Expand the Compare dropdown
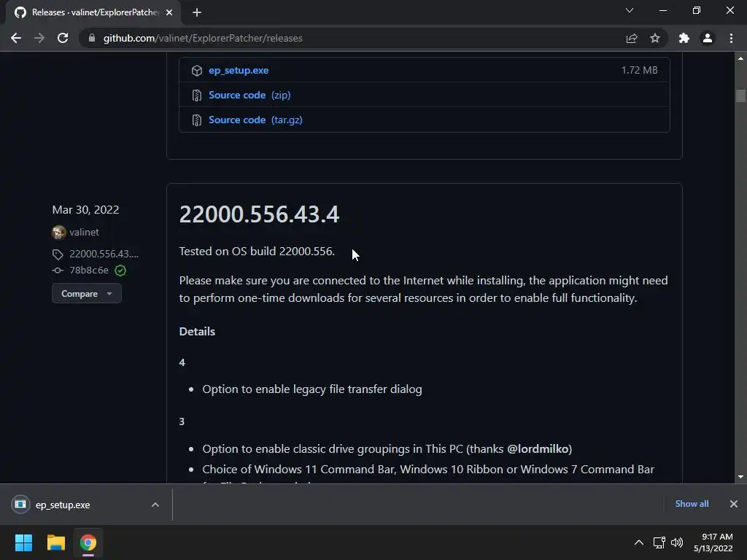This screenshot has width=747, height=560. click(x=87, y=293)
